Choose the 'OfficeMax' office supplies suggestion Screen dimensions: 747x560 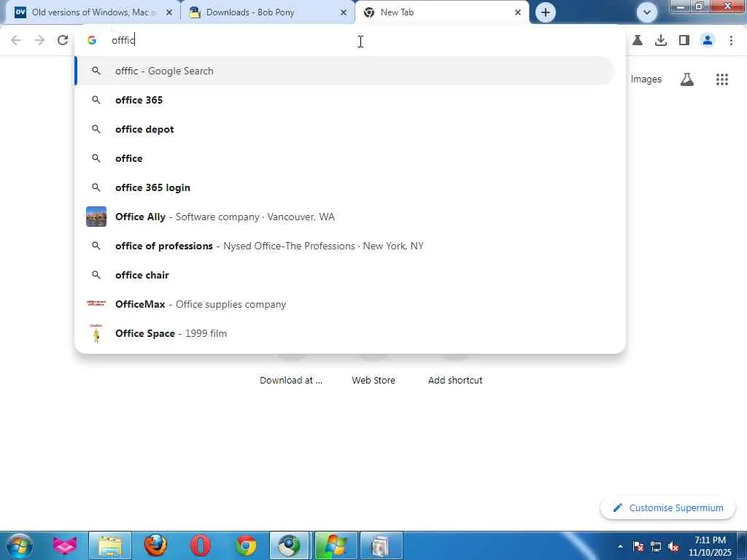pyautogui.click(x=345, y=304)
